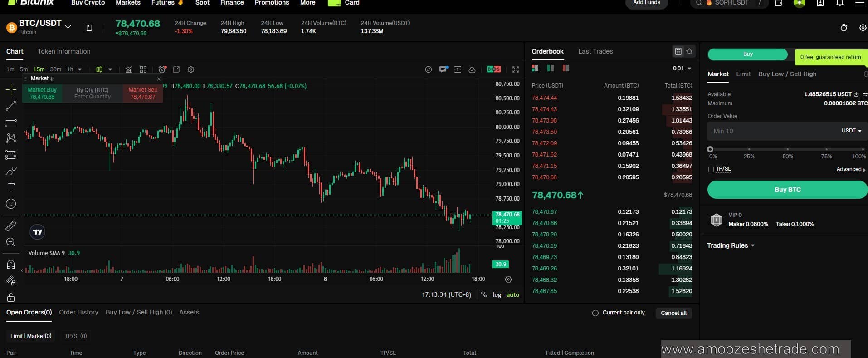Viewport: 868px width, 358px height.
Task: Open the projection/forecast tools
Action: [11, 155]
